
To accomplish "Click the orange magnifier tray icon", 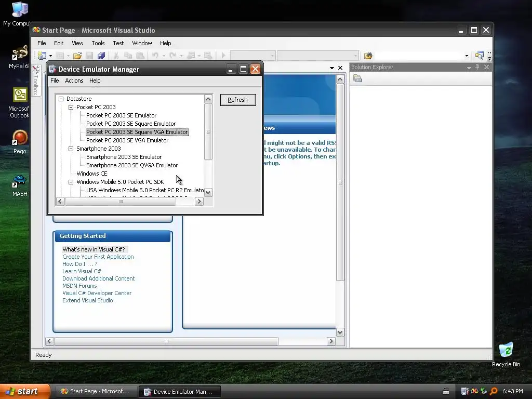I will coord(494,391).
